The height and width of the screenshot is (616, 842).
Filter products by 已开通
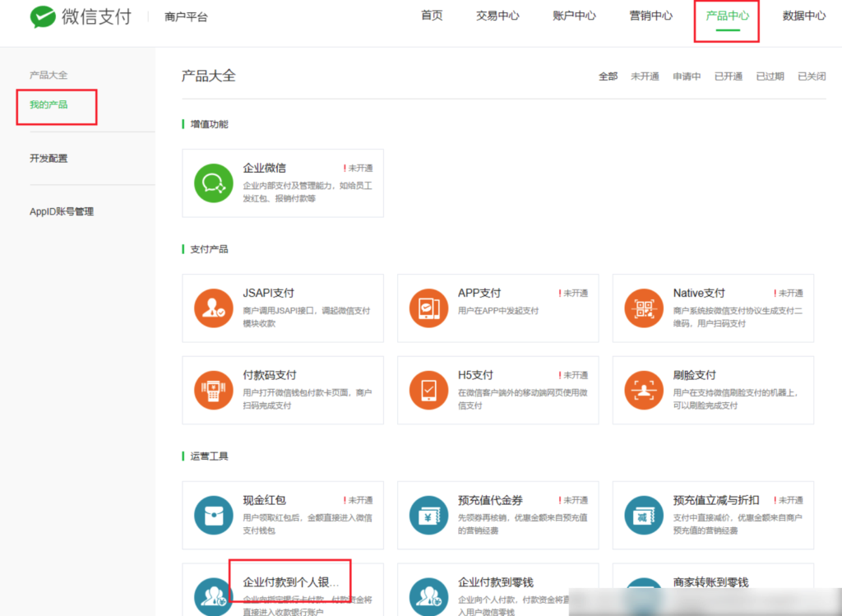pos(728,75)
